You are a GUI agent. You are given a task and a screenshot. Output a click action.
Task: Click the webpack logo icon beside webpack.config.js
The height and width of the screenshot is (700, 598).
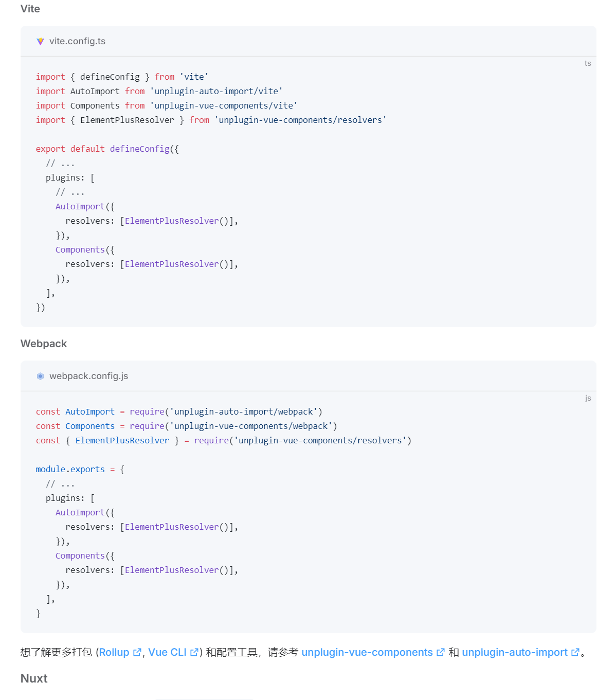[x=40, y=376]
